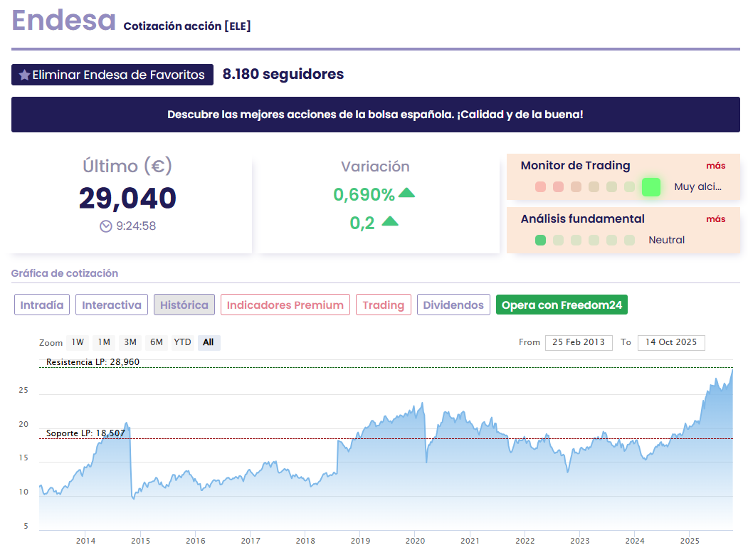Click the dark green Análisis fundamental indicator
The height and width of the screenshot is (560, 748).
pyautogui.click(x=540, y=241)
